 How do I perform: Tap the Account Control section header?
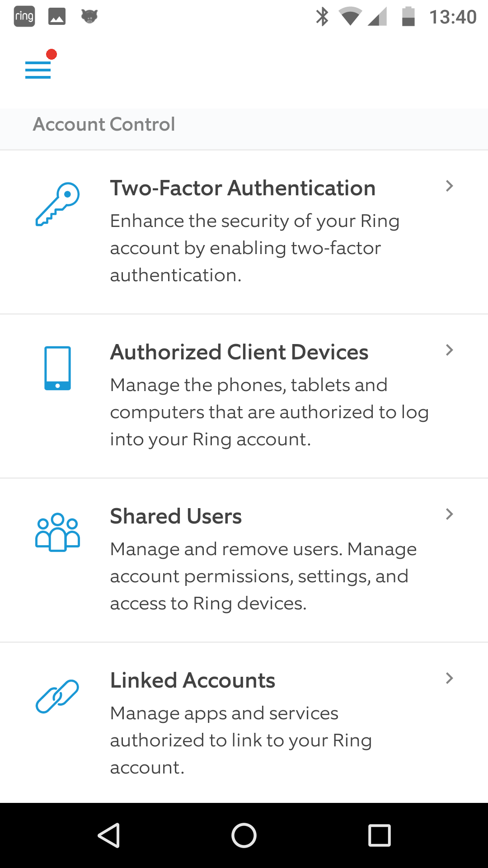click(104, 124)
